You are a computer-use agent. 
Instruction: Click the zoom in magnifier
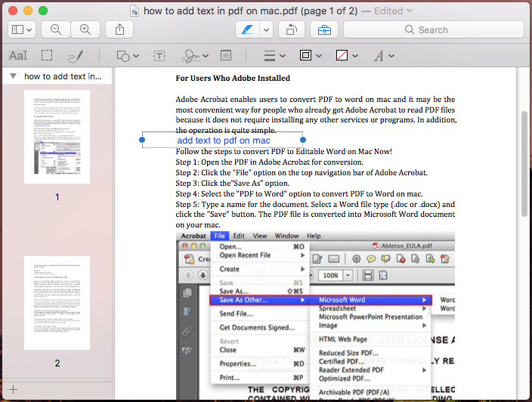(85, 30)
